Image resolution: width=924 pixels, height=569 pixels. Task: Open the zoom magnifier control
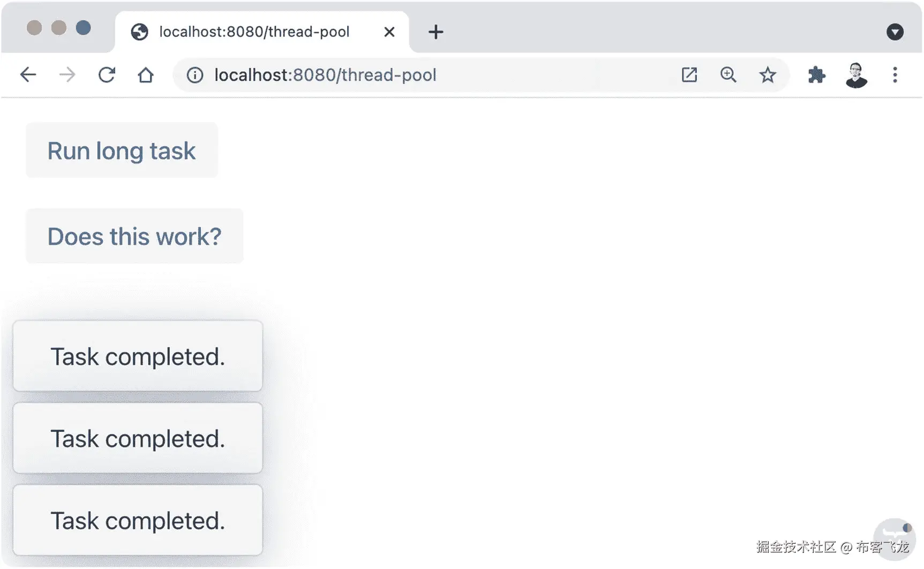728,75
